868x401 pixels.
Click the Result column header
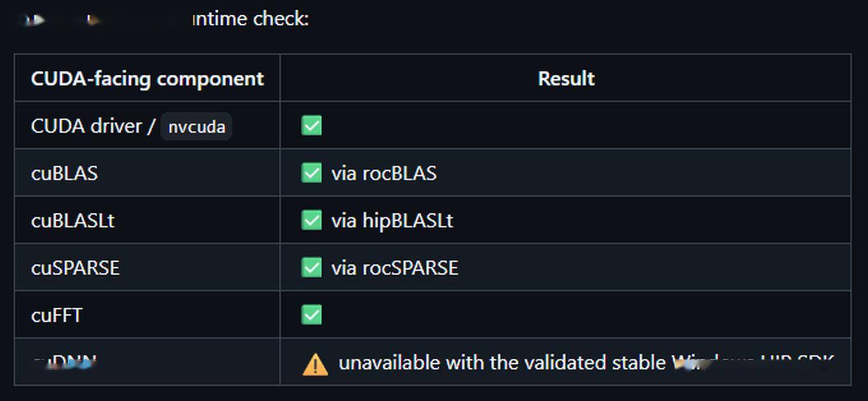566,79
